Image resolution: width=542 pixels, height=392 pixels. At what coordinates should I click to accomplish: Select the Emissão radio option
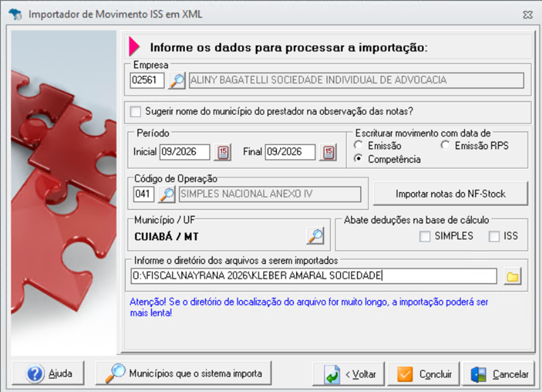click(x=358, y=146)
